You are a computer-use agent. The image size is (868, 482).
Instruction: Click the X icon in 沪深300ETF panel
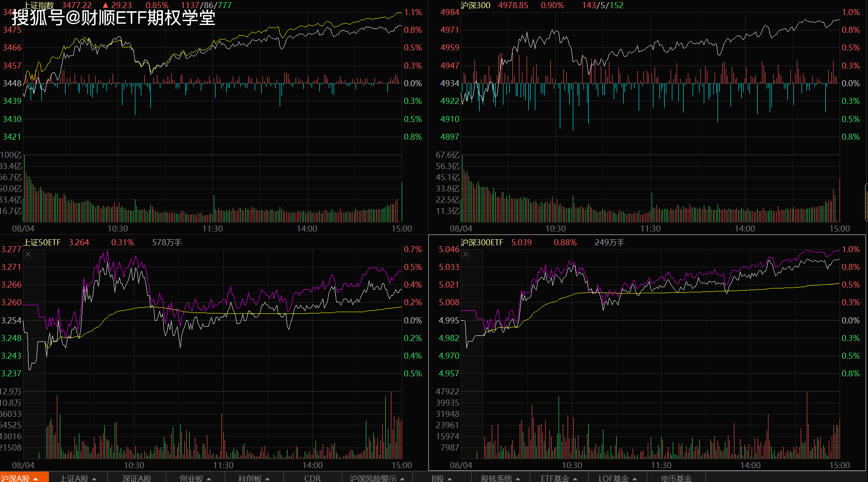(466, 254)
